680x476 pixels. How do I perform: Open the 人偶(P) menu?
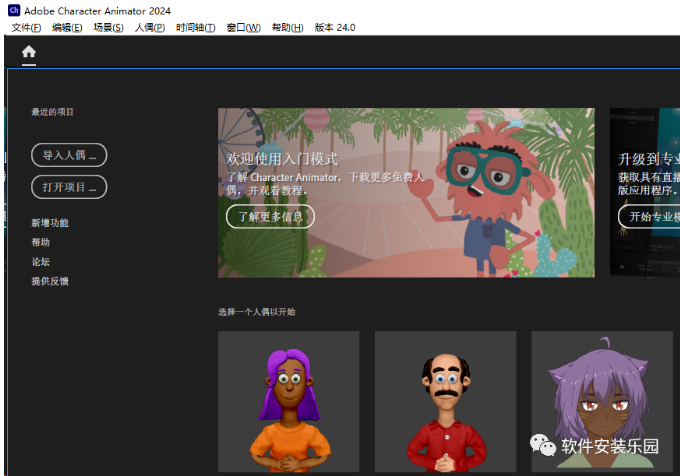pos(150,28)
